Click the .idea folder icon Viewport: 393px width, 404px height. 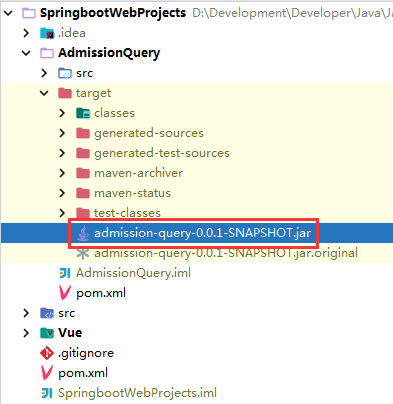(x=47, y=33)
